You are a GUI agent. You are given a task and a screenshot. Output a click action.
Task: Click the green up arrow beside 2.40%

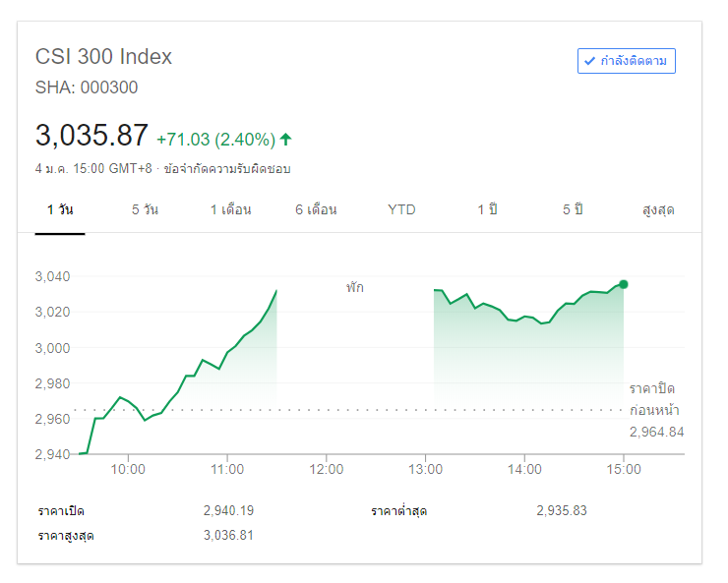tap(286, 139)
